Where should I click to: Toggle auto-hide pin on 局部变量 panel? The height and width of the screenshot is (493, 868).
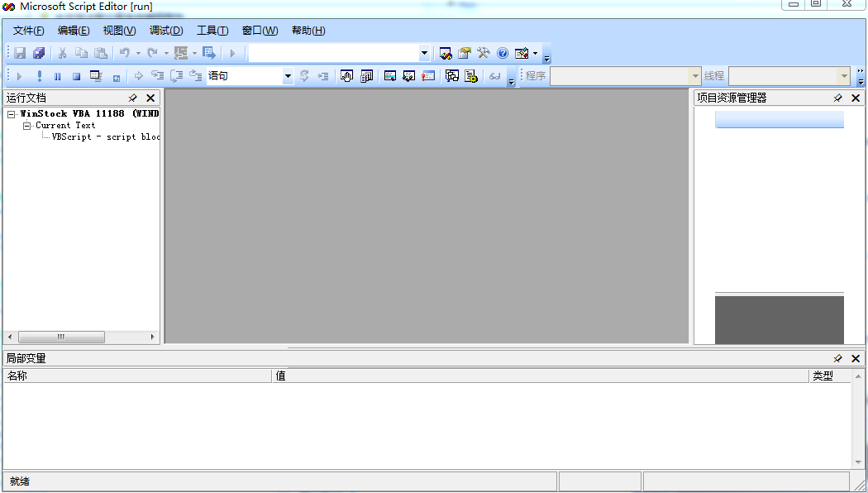point(837,358)
